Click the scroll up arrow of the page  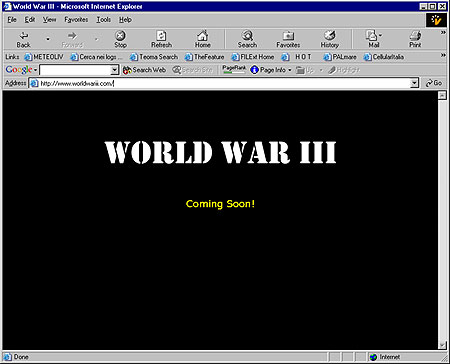[x=442, y=95]
